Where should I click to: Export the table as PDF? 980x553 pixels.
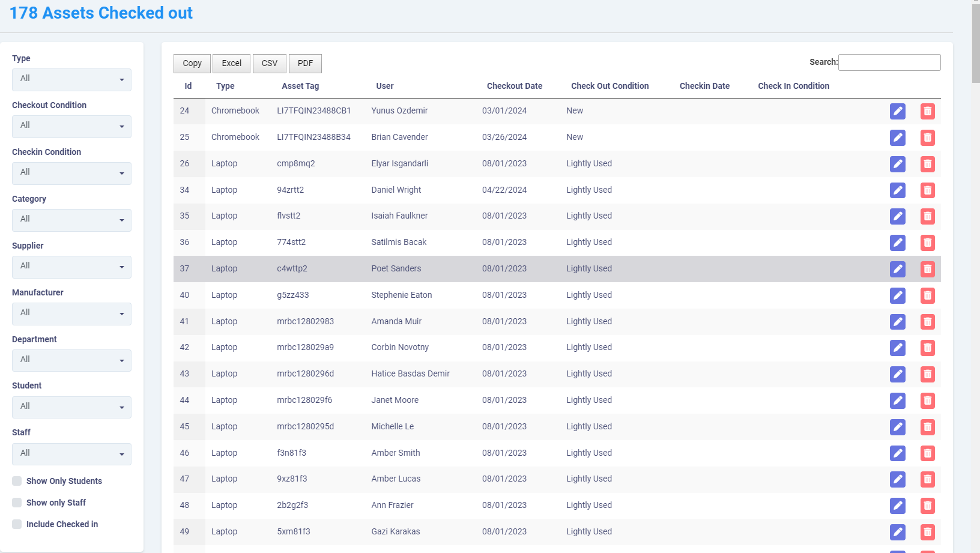pyautogui.click(x=305, y=64)
